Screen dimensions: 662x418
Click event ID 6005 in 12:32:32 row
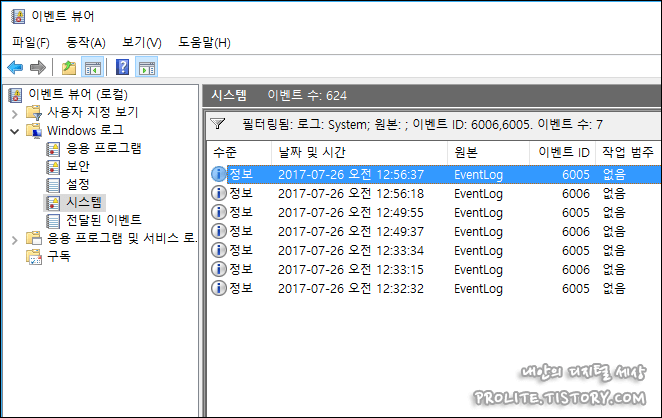[576, 289]
